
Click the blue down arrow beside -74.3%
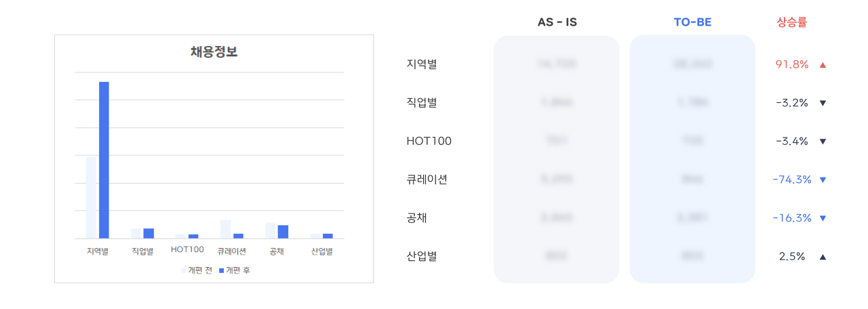(823, 180)
